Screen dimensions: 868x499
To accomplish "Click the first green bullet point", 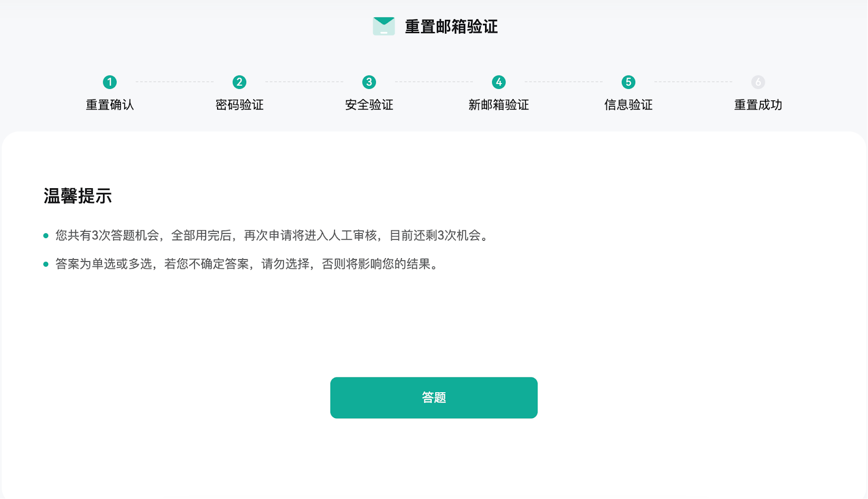I will point(46,235).
